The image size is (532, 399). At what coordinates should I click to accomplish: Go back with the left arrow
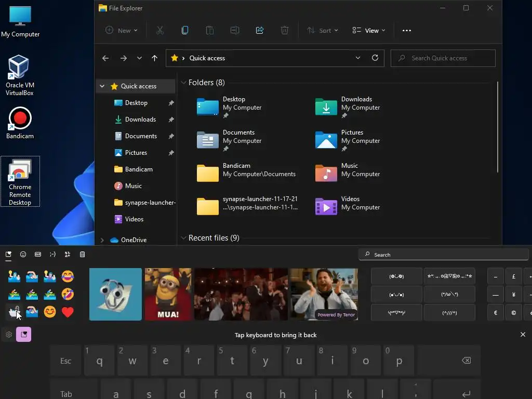(105, 58)
